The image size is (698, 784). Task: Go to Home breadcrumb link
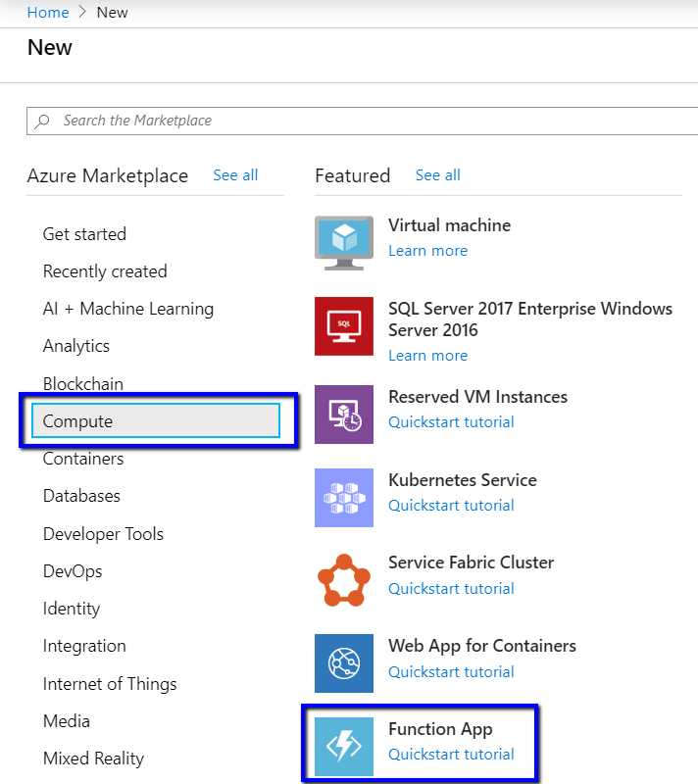[48, 13]
